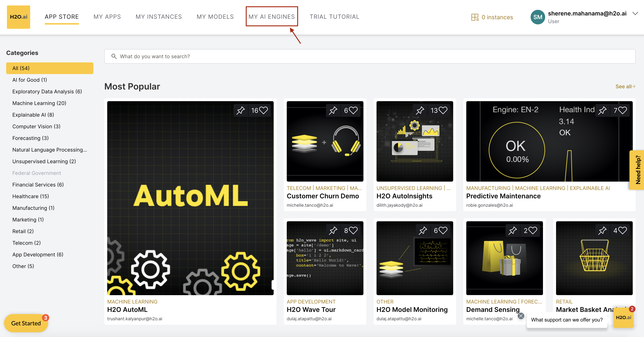Open the H2O.ai chat widget
Image resolution: width=644 pixels, height=337 pixels.
[x=623, y=318]
